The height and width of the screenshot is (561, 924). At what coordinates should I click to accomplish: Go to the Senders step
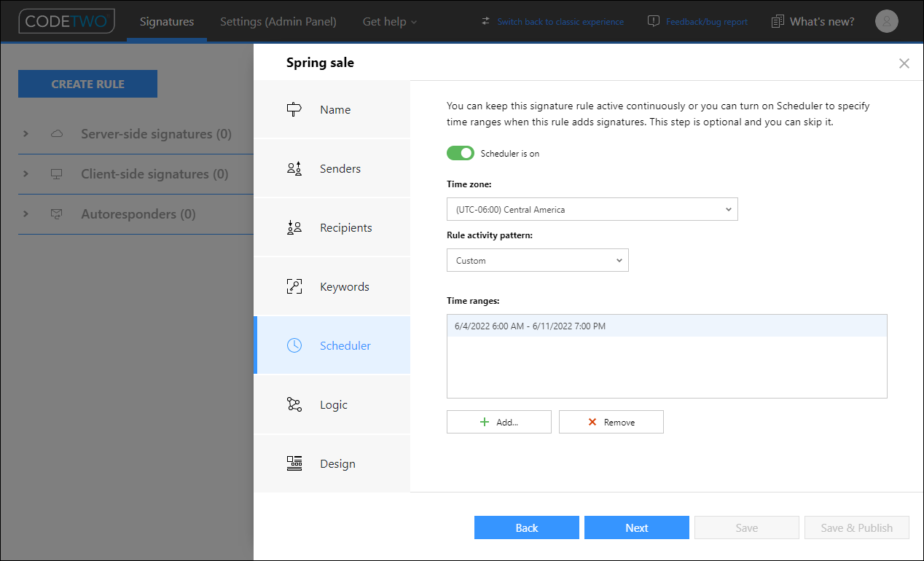tap(332, 169)
